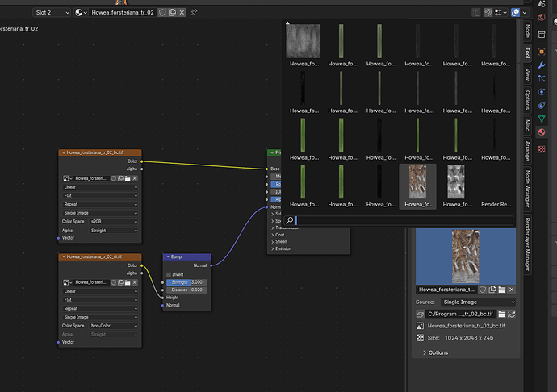Open Alpha Straight dropdown on bc node
Viewport: 557px width, 392px height.
click(x=114, y=231)
